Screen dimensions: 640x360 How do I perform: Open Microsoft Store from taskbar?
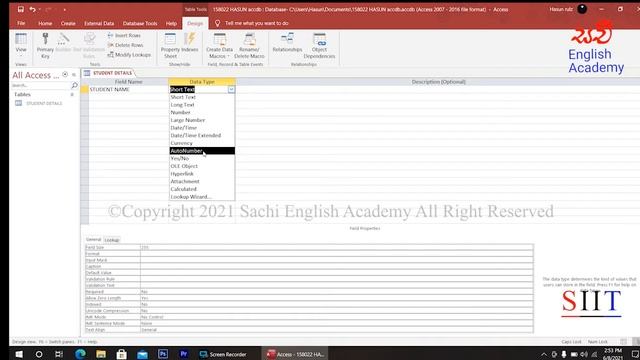point(122,354)
